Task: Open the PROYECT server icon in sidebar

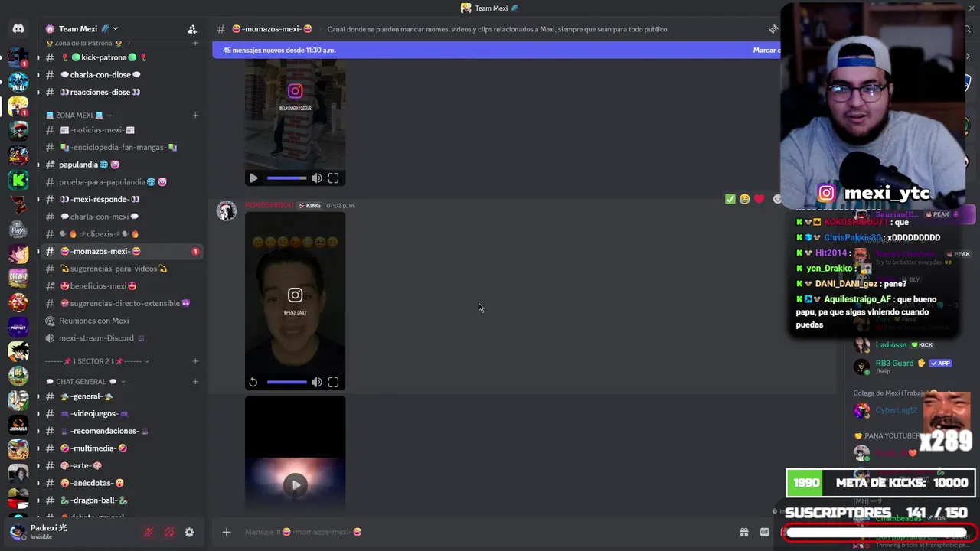Action: [18, 327]
